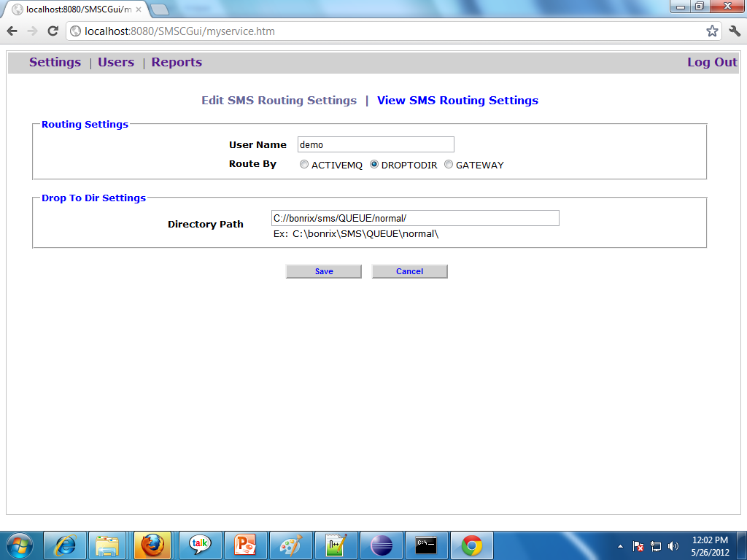Go to the Users menu

pos(116,63)
